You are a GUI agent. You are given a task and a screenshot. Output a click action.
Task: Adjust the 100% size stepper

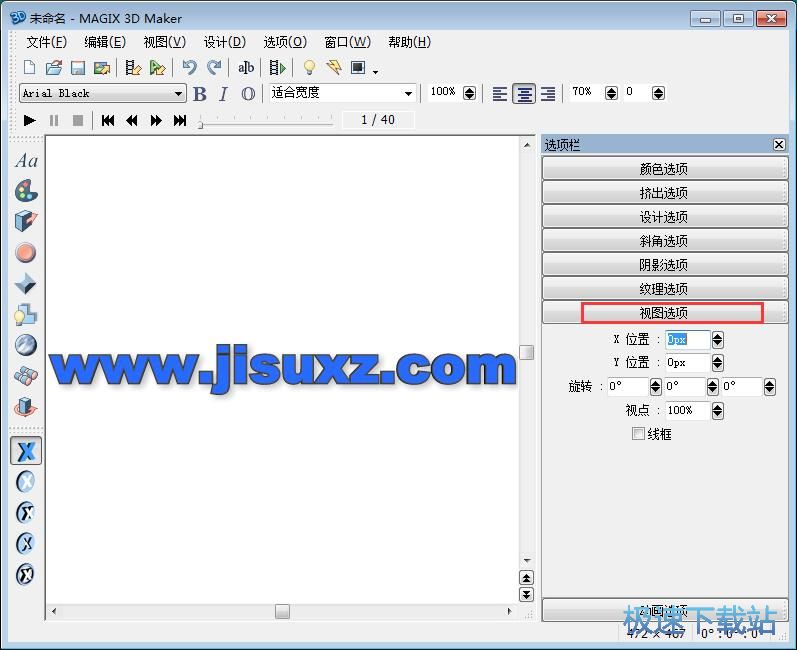(x=470, y=93)
